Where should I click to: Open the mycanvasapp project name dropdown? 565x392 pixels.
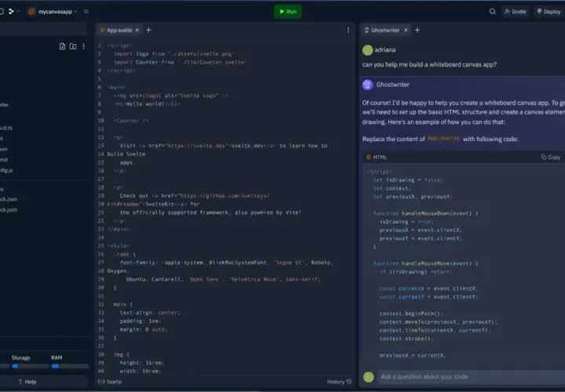click(57, 12)
